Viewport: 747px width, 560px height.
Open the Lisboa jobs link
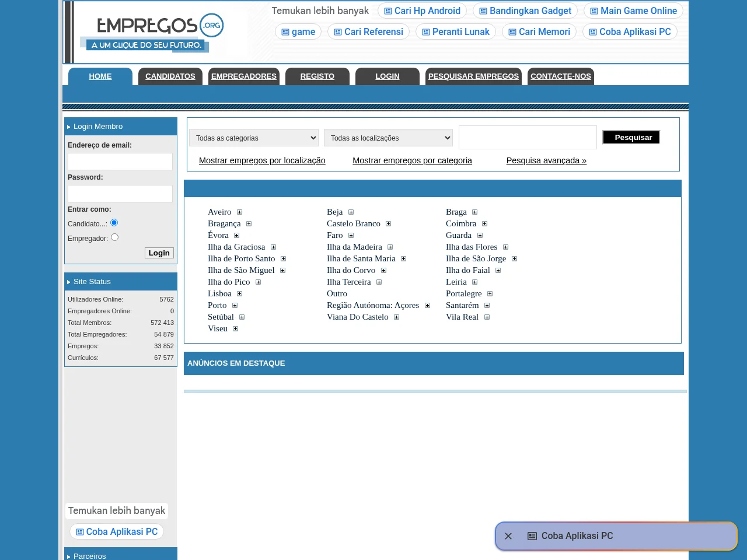tap(219, 294)
